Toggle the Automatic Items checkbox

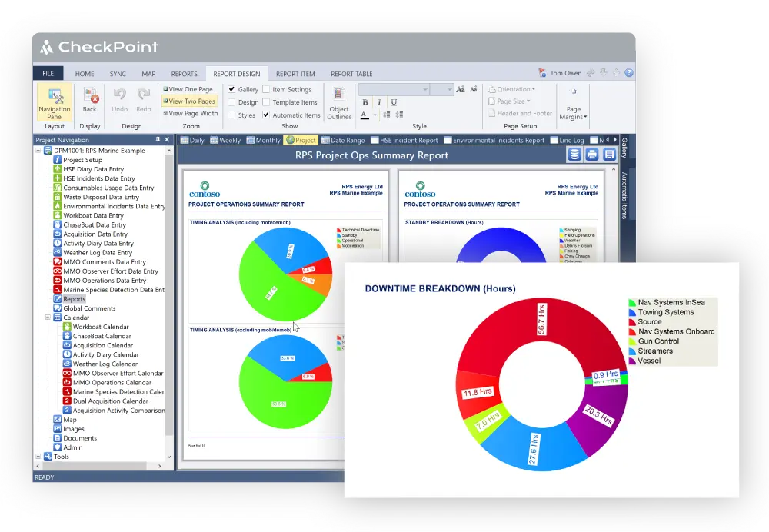266,115
